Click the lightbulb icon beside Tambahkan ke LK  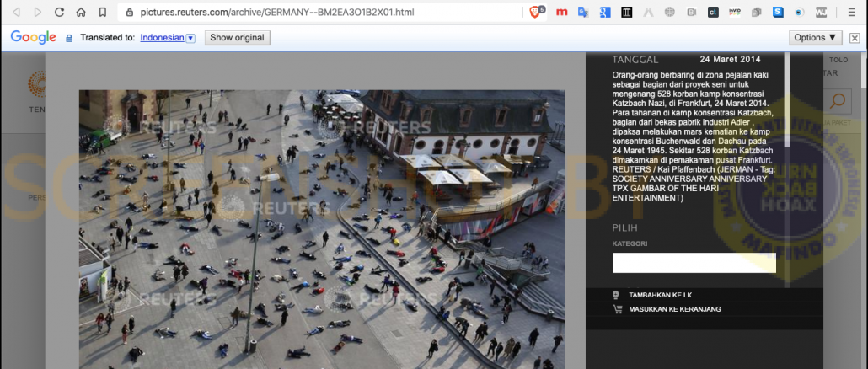tap(616, 295)
